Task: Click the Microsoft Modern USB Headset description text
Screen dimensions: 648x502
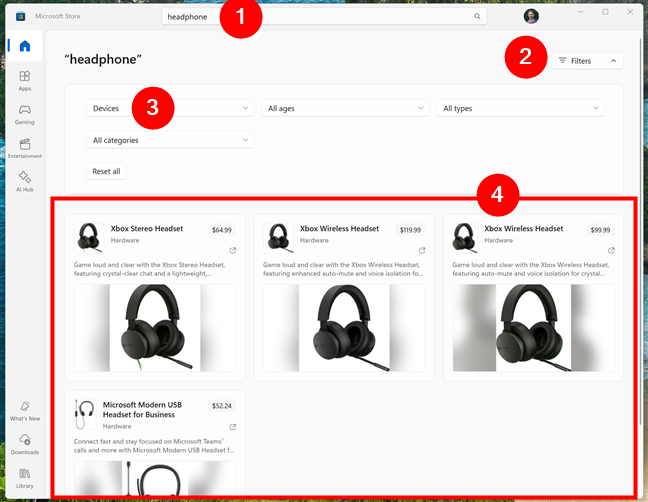Action: click(154, 446)
